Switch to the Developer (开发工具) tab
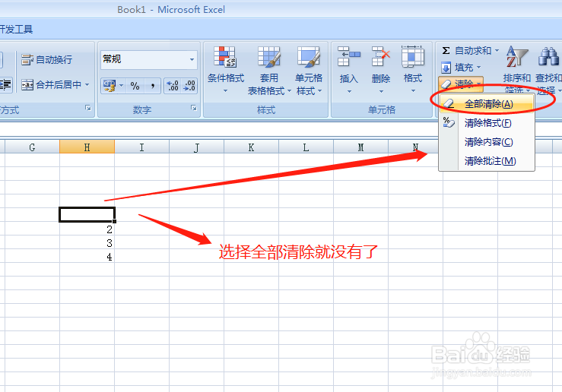The width and height of the screenshot is (562, 392). (16, 29)
